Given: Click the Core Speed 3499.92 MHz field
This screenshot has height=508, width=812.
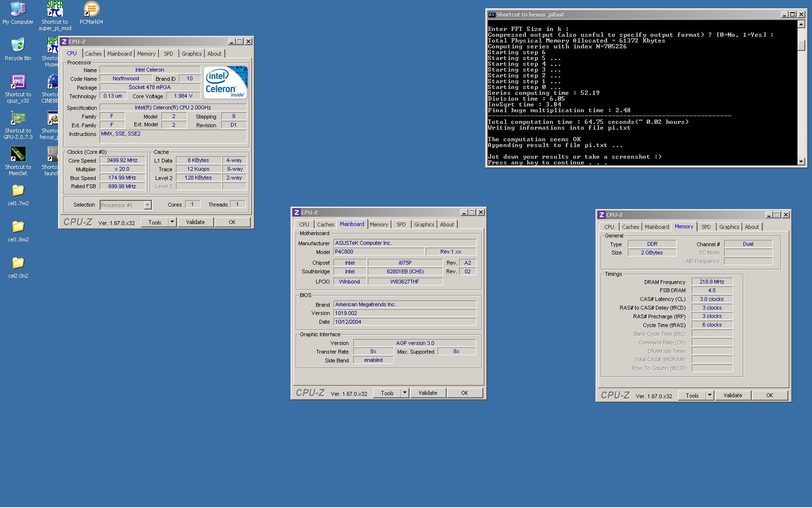Looking at the screenshot, I should pos(122,160).
